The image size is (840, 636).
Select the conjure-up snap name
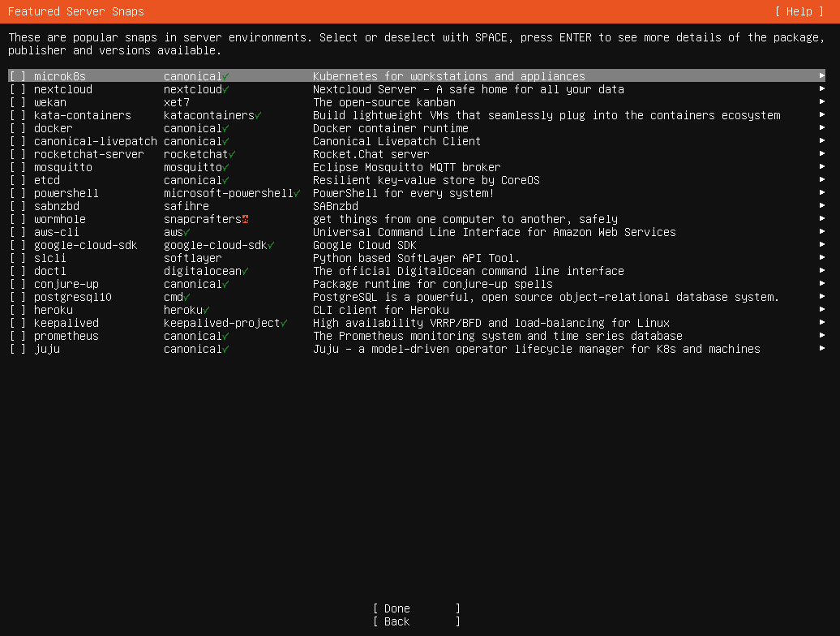[66, 284]
